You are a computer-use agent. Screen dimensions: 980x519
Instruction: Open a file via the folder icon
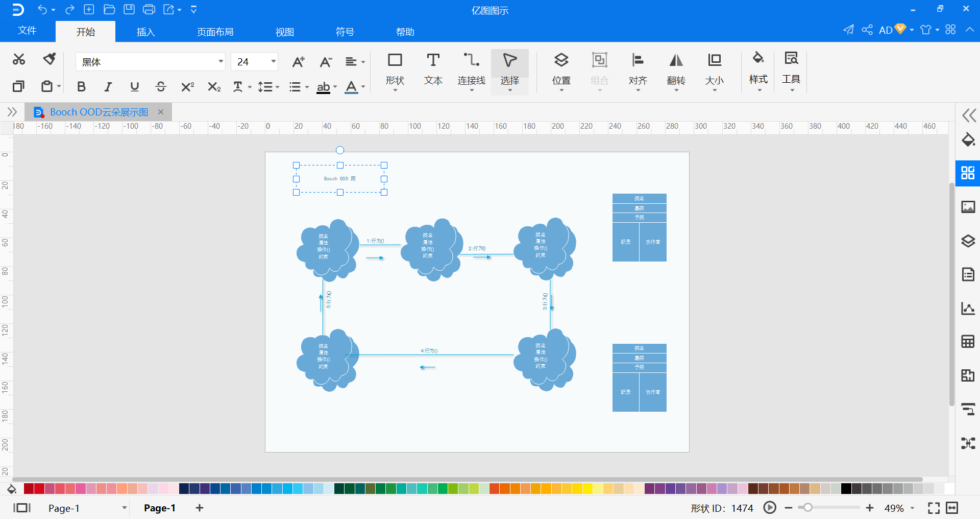tap(109, 9)
